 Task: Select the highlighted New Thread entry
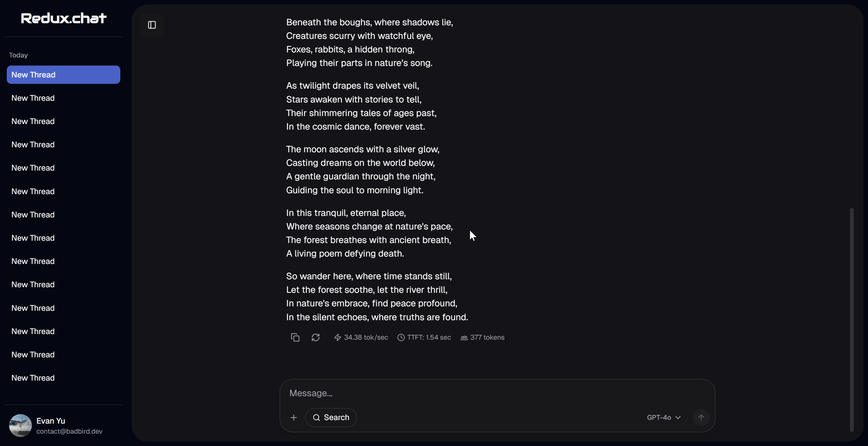point(63,75)
